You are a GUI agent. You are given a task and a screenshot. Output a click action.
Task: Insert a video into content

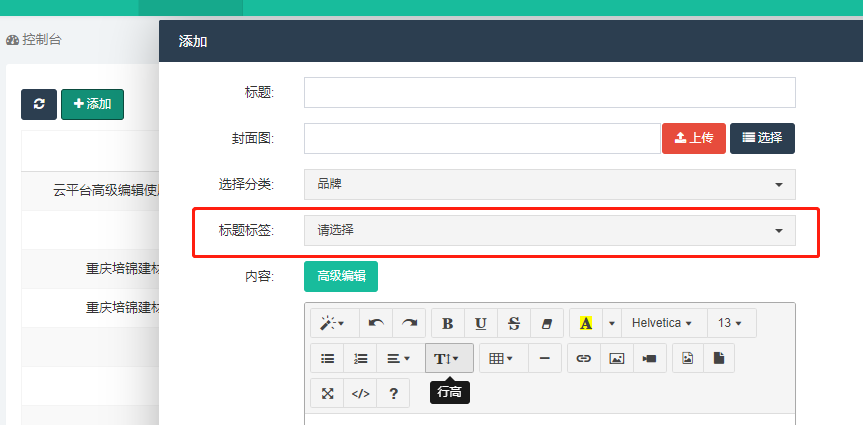pos(650,358)
